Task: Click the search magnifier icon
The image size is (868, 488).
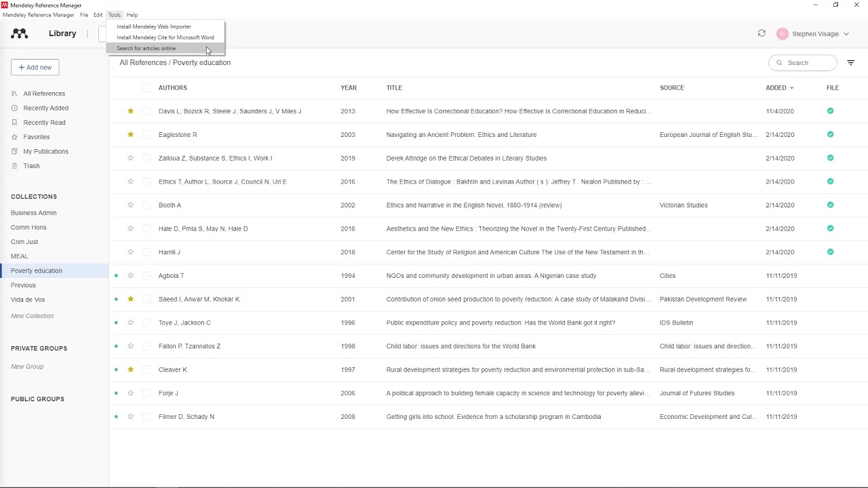Action: [x=780, y=63]
